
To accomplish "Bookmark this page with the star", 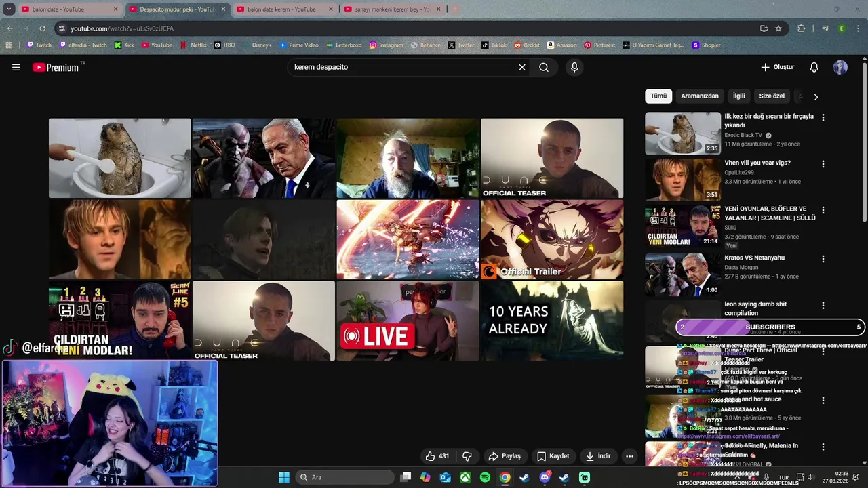I will point(778,28).
